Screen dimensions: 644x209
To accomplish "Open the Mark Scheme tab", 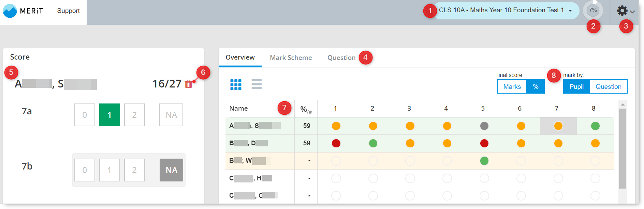I will [291, 58].
